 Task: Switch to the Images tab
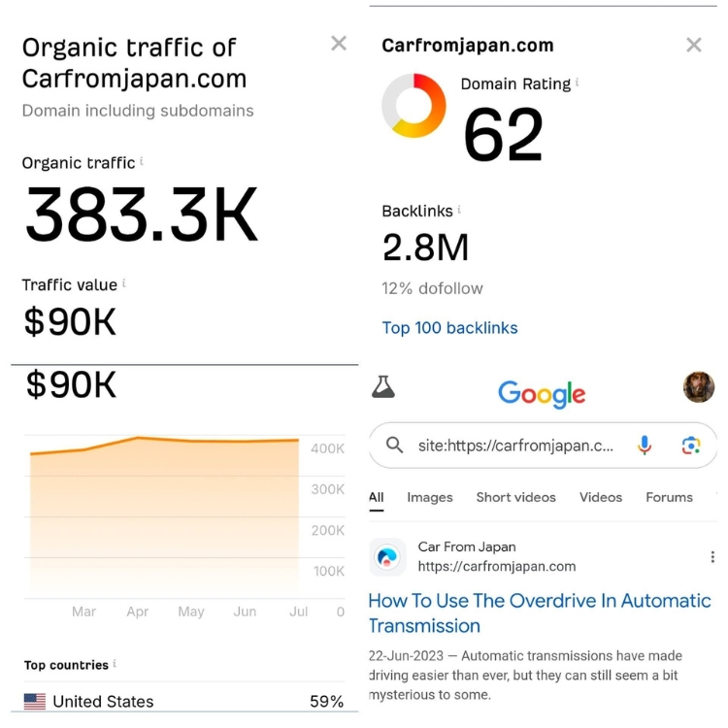(429, 497)
